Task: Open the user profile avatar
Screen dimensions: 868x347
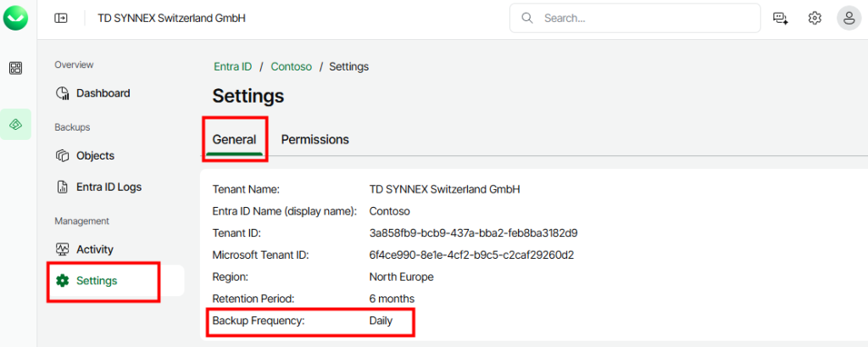Action: click(849, 18)
